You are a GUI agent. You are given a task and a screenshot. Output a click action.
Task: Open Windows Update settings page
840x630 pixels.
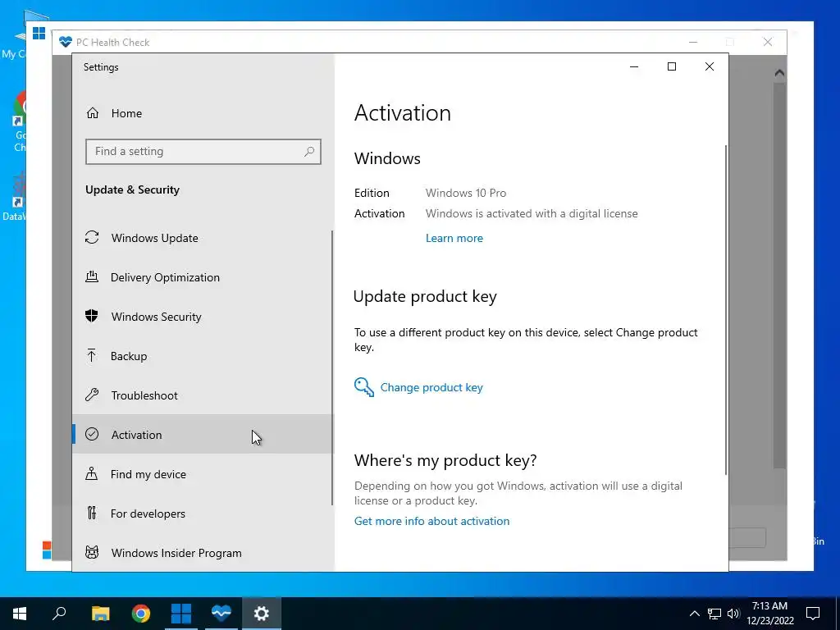pyautogui.click(x=203, y=238)
